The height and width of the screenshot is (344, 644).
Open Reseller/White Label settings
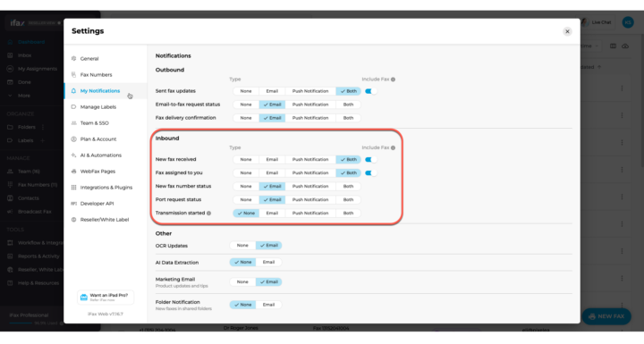pos(106,220)
